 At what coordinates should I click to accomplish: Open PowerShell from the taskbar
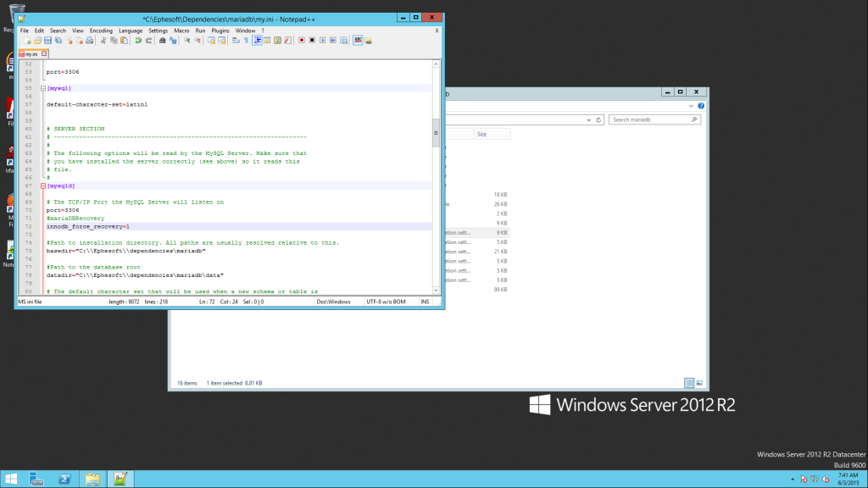(x=64, y=480)
